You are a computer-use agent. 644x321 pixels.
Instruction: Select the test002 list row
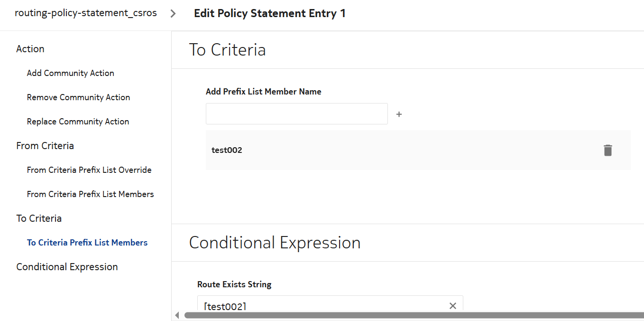[379, 151]
